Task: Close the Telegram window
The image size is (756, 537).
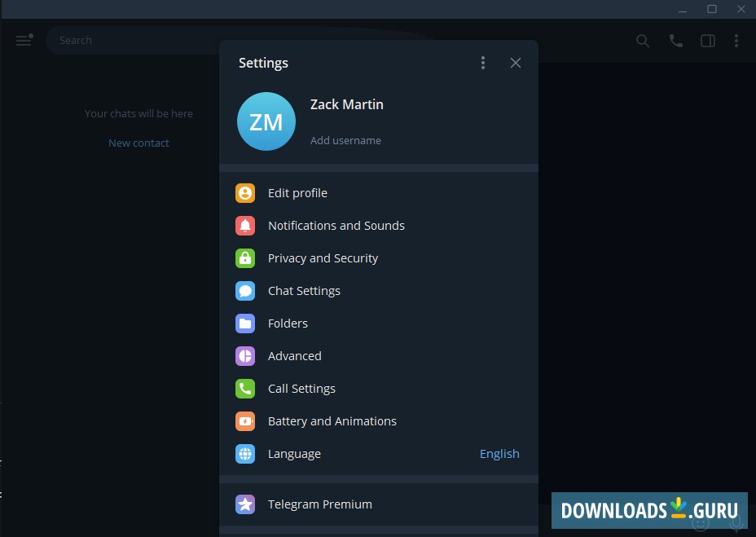Action: 741,9
